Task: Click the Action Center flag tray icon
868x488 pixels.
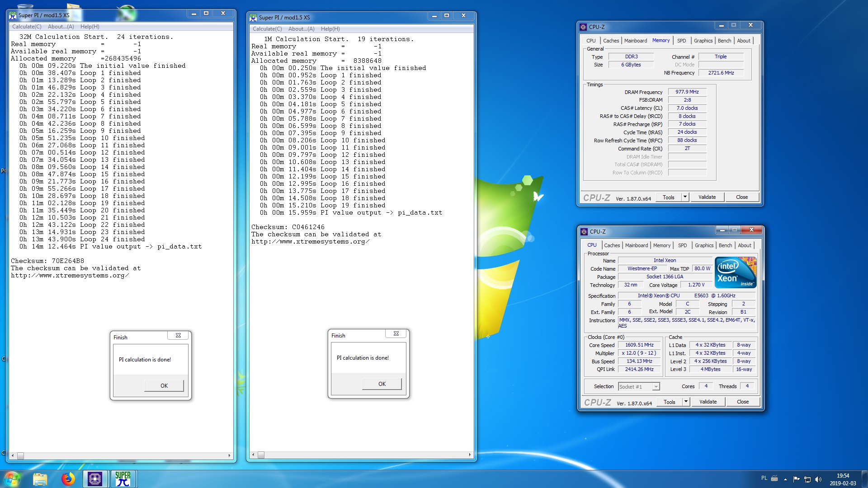Action: coord(796,479)
